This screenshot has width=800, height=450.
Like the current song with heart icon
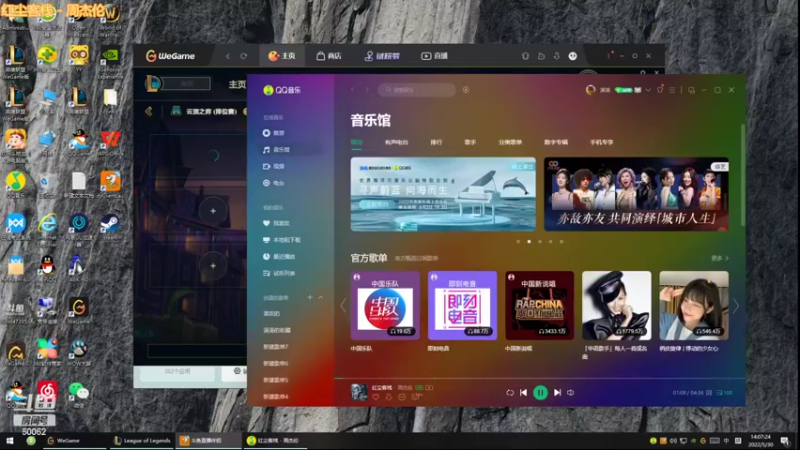376,397
